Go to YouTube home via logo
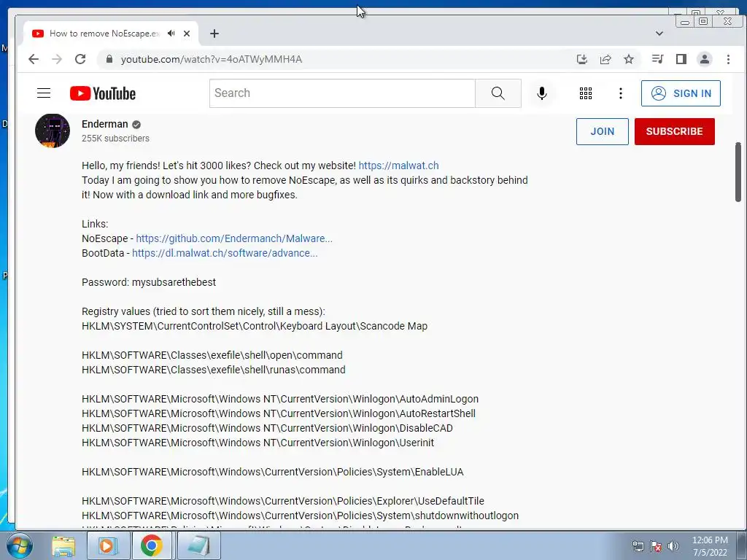This screenshot has height=560, width=747. click(x=103, y=93)
